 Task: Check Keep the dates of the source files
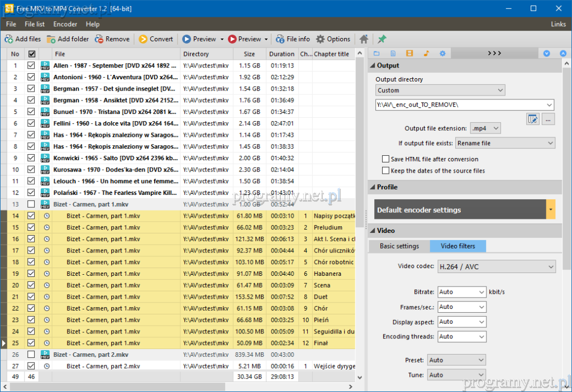pyautogui.click(x=385, y=171)
